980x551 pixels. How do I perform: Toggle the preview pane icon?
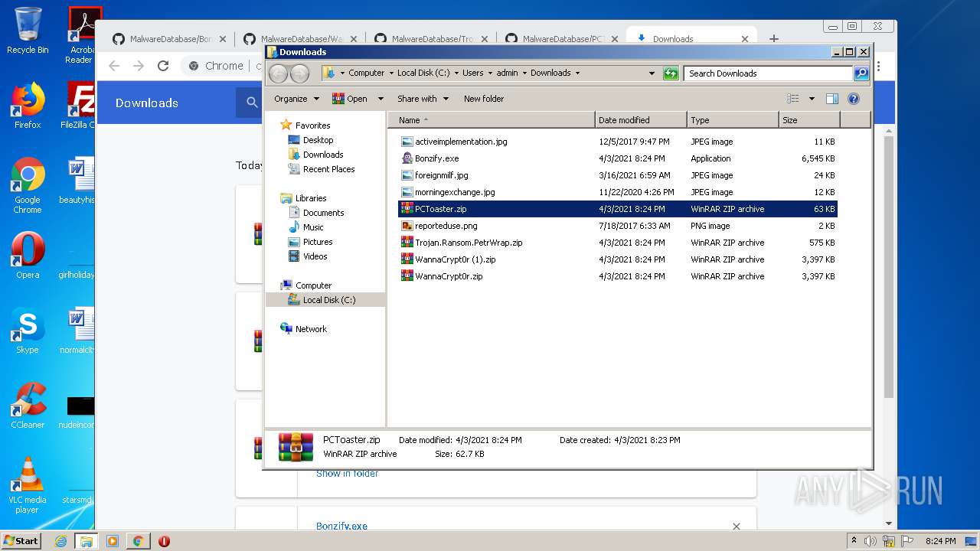832,99
